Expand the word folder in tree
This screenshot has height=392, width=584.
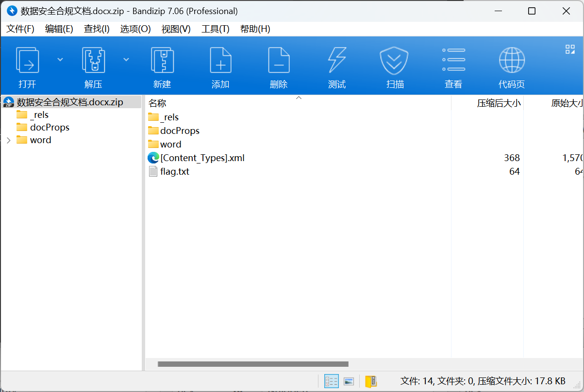(x=8, y=140)
